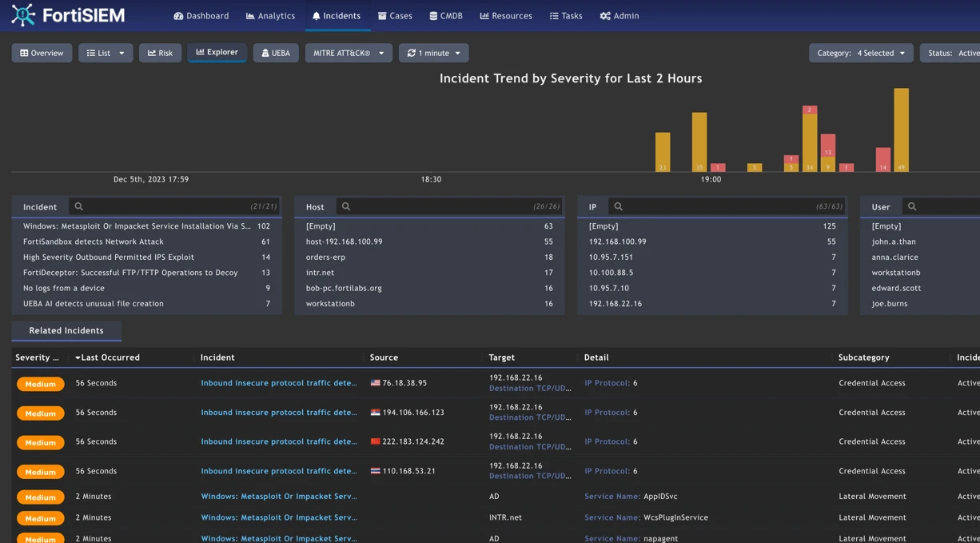Select the host-192.168.100.99 host row

344,242
